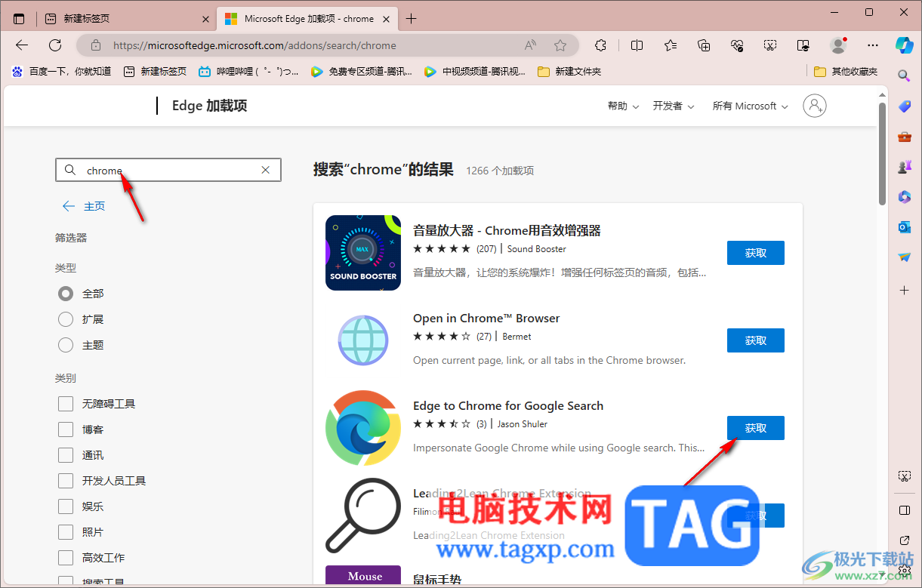
Task: Sign in via account icon on page header
Action: [x=815, y=106]
